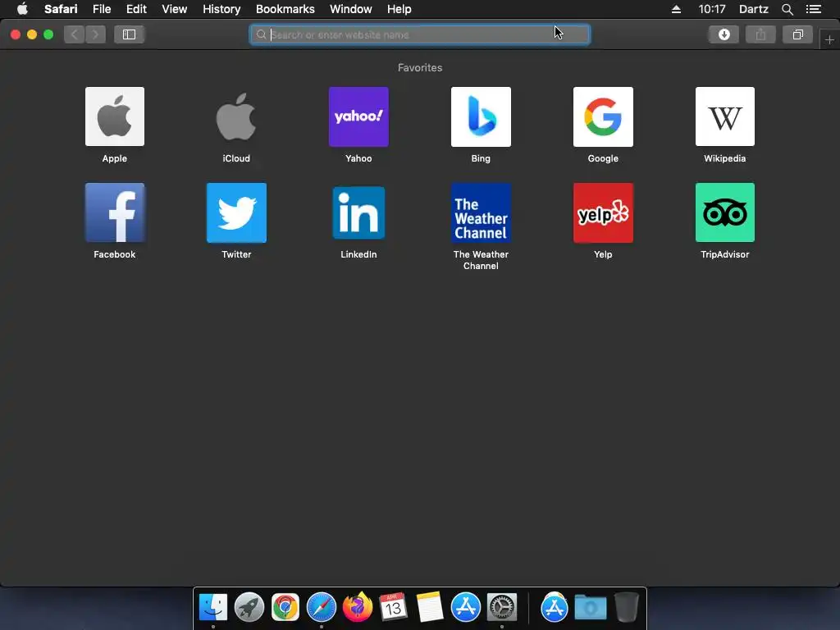The image size is (840, 630).
Task: Open Launchpad from the Dock
Action: 249,607
